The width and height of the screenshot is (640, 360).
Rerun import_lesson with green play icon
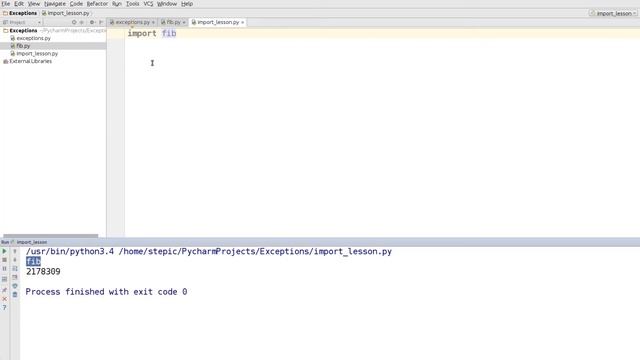pyautogui.click(x=4, y=251)
